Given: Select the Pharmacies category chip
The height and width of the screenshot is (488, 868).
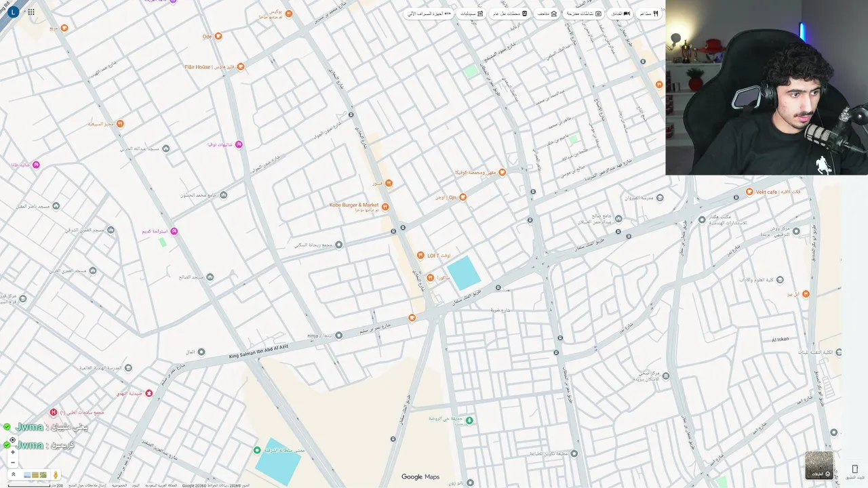Looking at the screenshot, I should [471, 14].
